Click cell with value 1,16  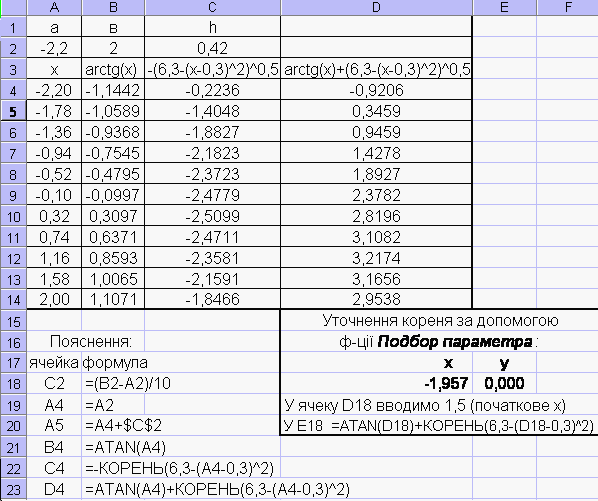point(54,258)
